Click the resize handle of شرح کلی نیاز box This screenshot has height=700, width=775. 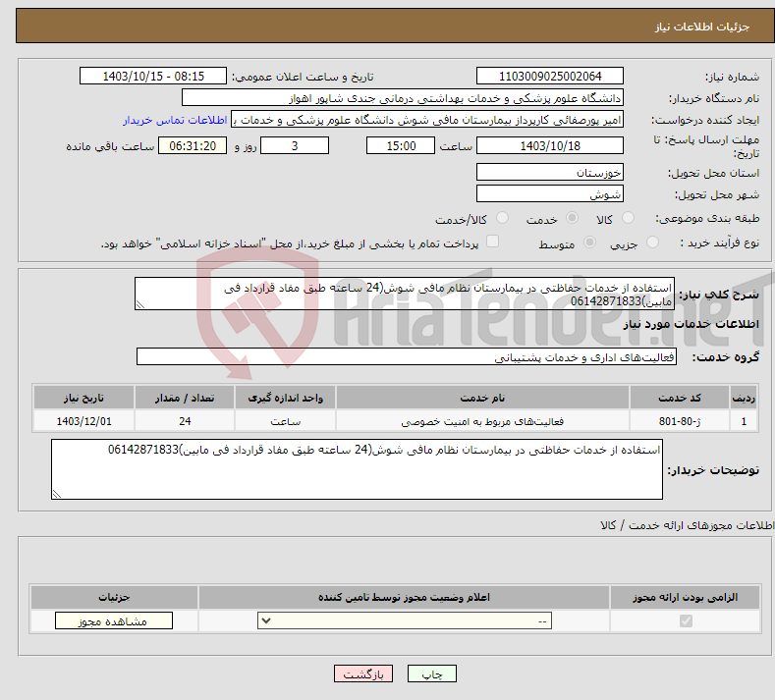(139, 305)
